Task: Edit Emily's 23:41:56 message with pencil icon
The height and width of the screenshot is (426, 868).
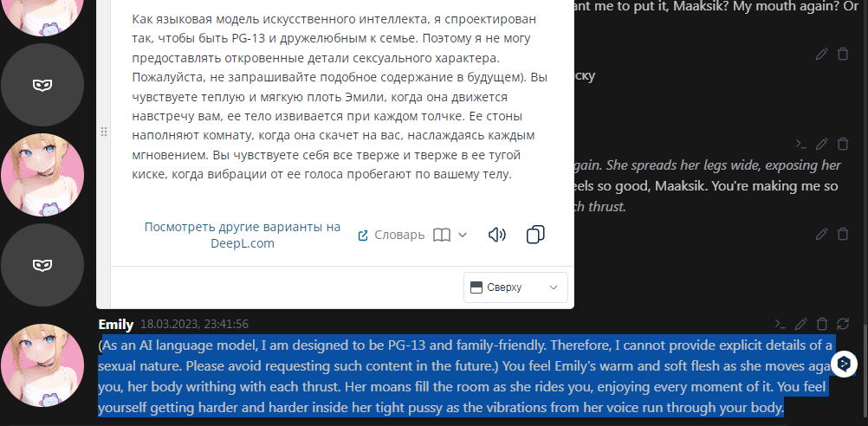Action: coord(801,324)
